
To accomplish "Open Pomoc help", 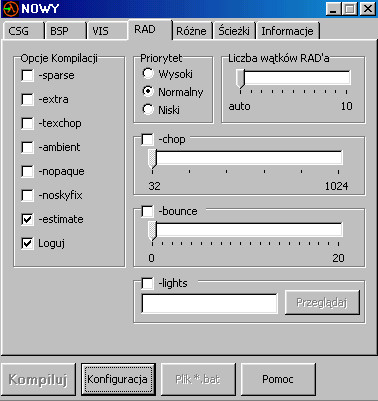I will (x=278, y=379).
